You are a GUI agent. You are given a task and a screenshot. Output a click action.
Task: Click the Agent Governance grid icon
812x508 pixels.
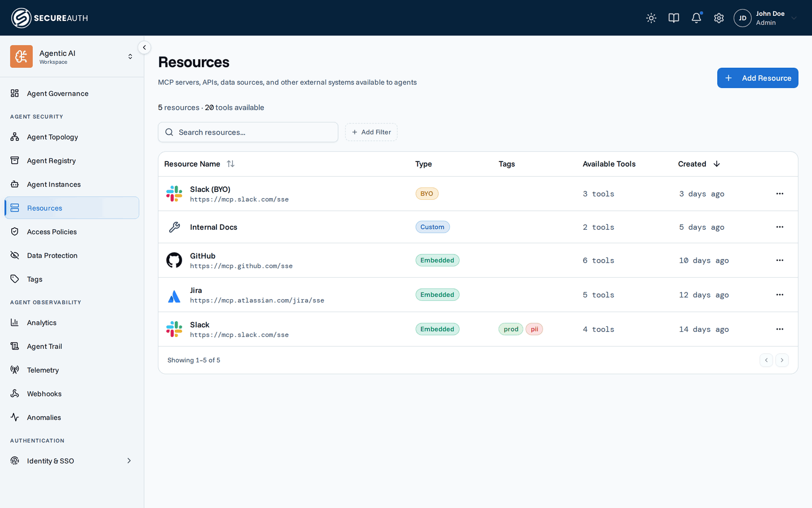[15, 93]
